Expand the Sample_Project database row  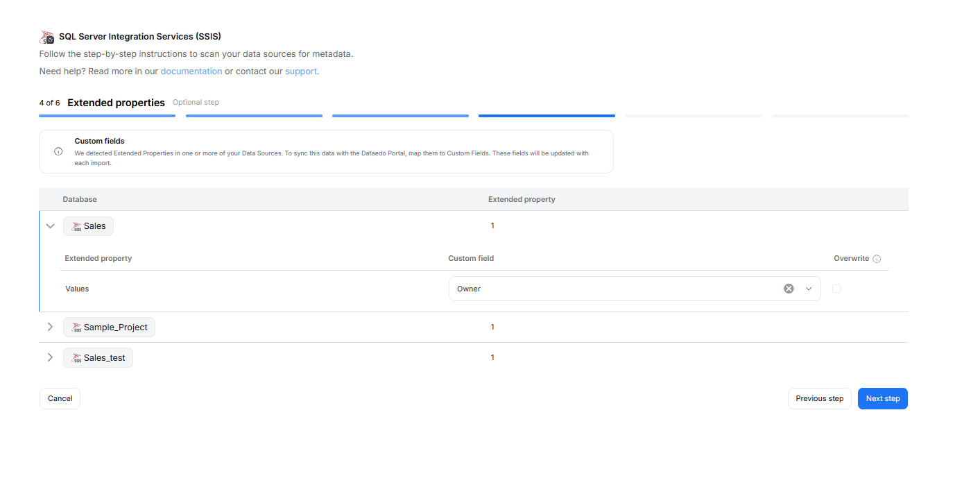pos(50,327)
